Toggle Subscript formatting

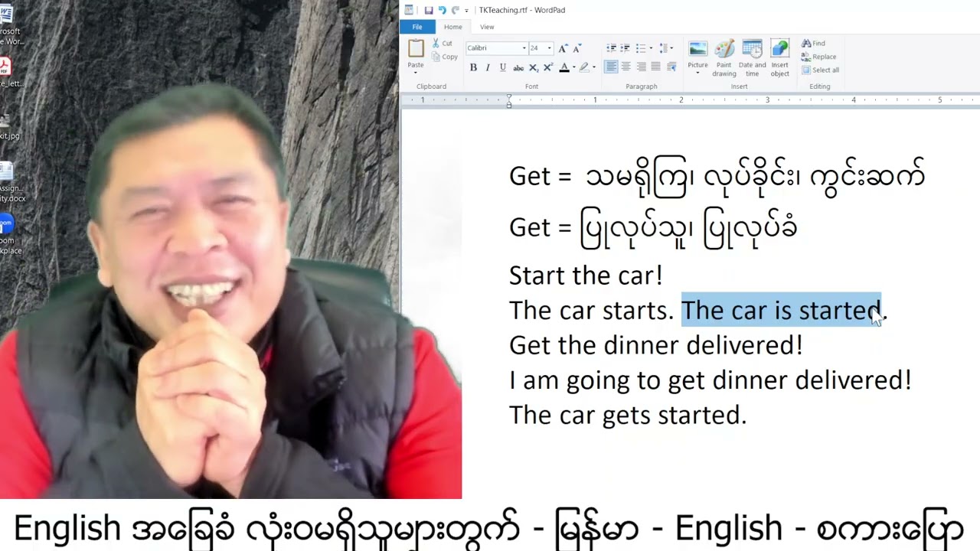[x=534, y=68]
